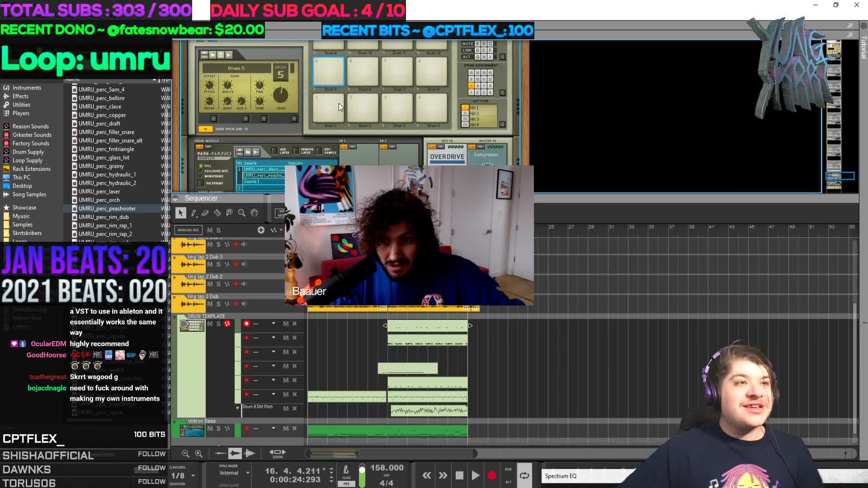Open Drum Supply in the browser sidebar
This screenshot has height=488, width=868.
click(28, 152)
